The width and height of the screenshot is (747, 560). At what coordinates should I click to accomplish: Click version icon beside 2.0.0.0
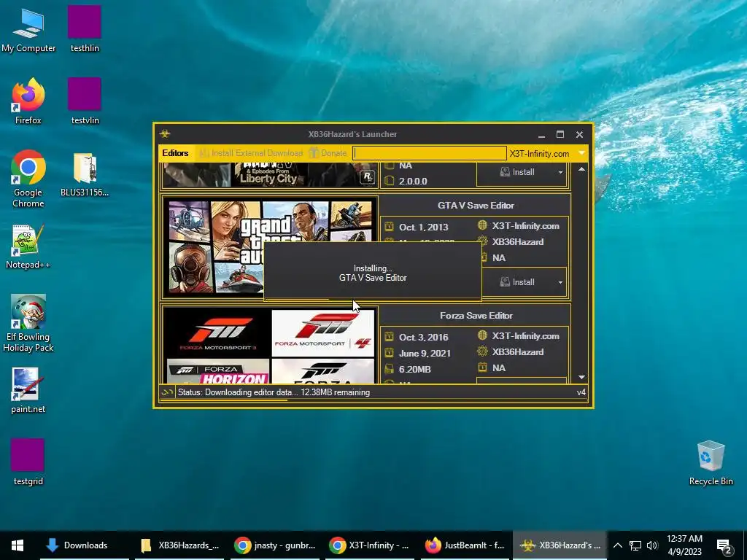(389, 181)
